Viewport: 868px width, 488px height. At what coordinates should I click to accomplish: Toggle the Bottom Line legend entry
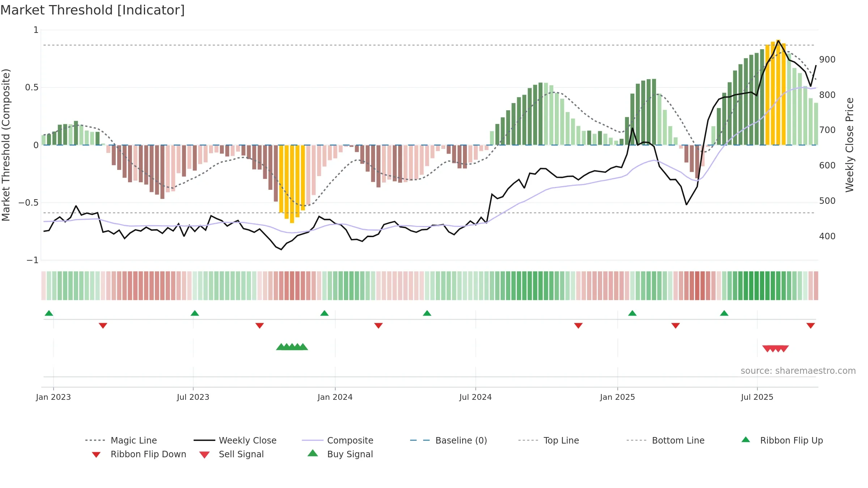665,440
